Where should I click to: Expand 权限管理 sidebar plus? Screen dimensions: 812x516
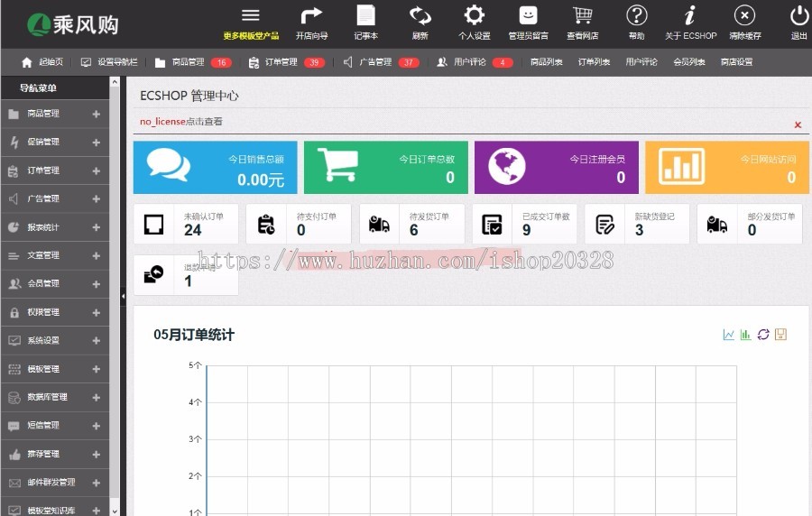(x=97, y=313)
